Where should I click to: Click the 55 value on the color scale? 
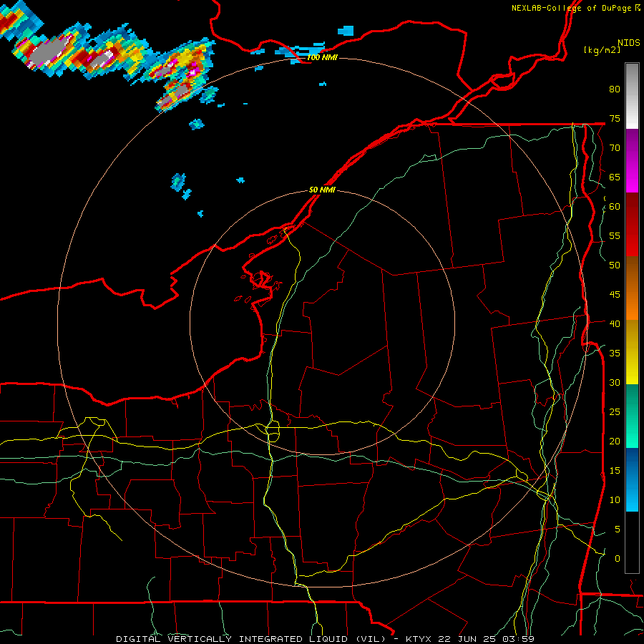click(615, 235)
